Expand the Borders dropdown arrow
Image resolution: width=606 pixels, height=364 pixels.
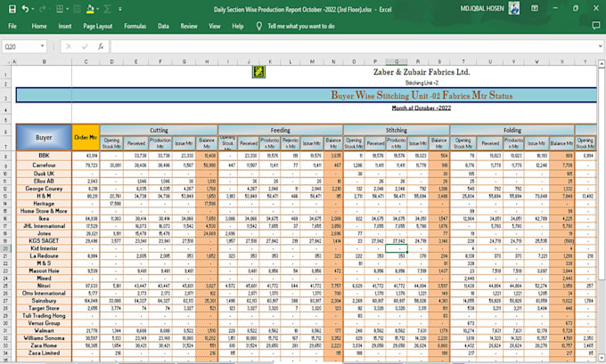pyautogui.click(x=67, y=9)
